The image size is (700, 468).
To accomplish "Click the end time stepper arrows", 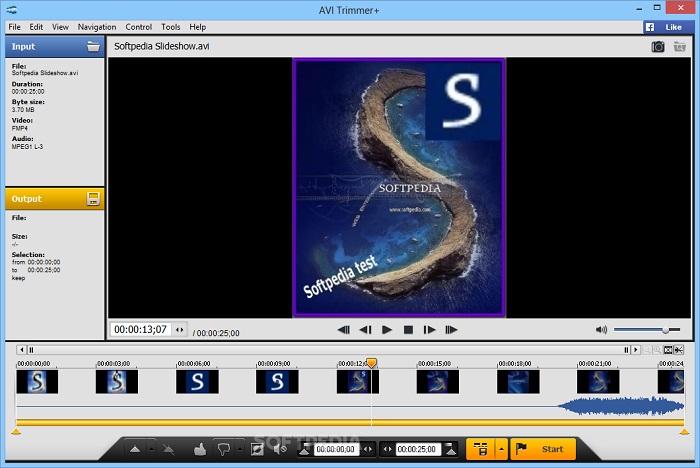I will point(387,449).
